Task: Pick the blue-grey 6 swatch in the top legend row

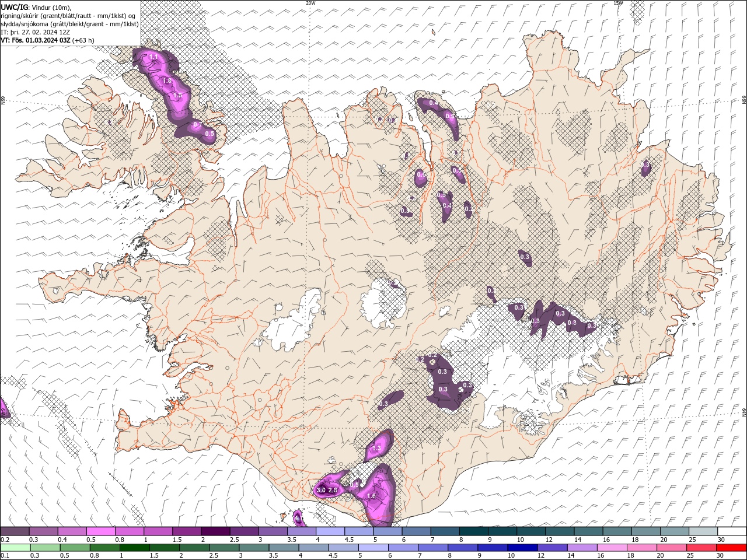Action: (416, 531)
